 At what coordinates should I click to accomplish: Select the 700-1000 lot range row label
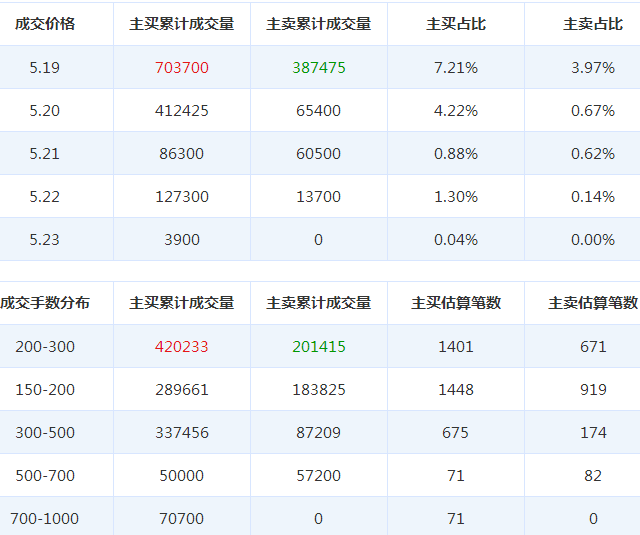pos(44,519)
